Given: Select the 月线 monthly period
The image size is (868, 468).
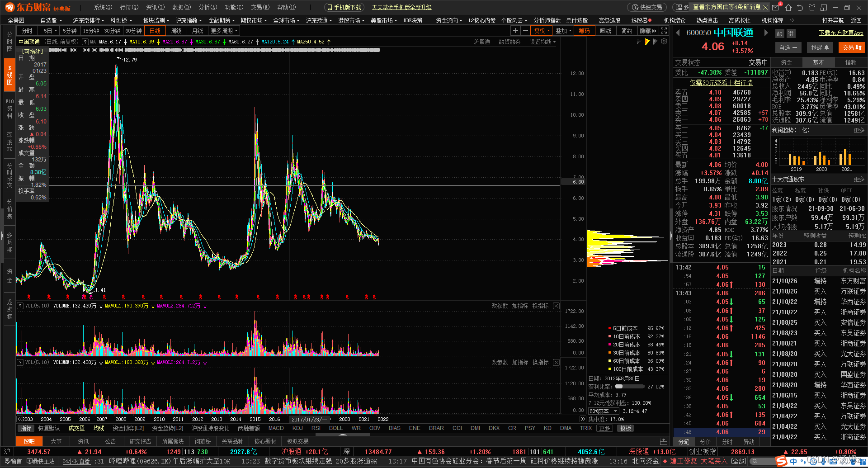Looking at the screenshot, I should [x=198, y=31].
